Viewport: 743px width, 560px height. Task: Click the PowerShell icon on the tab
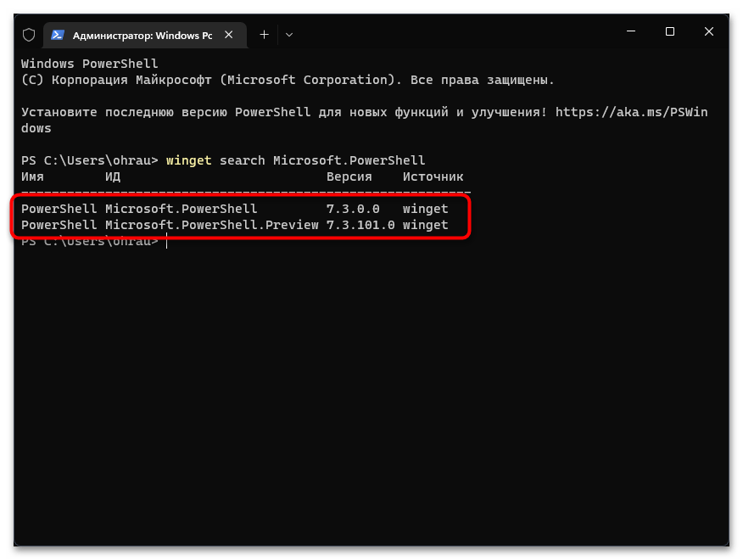(x=58, y=35)
